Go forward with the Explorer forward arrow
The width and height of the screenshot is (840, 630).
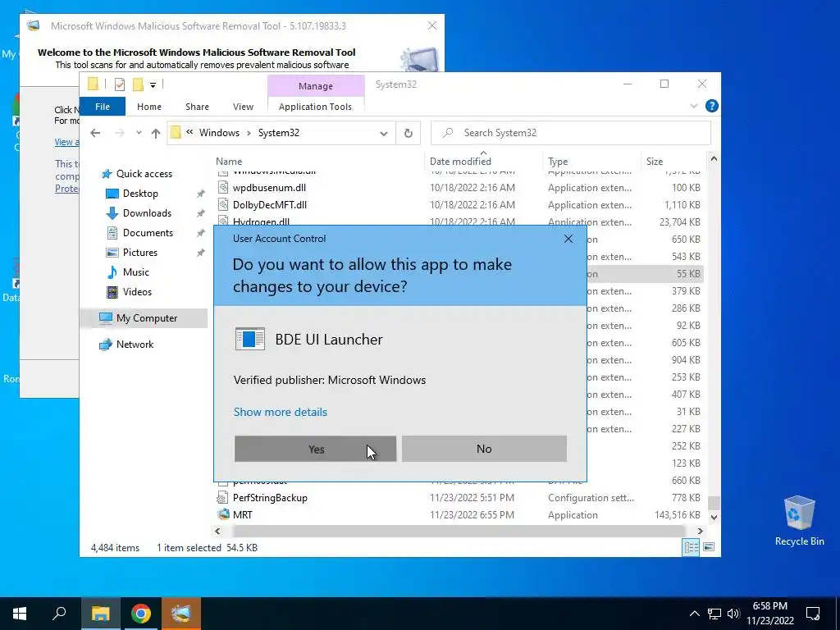(x=119, y=133)
